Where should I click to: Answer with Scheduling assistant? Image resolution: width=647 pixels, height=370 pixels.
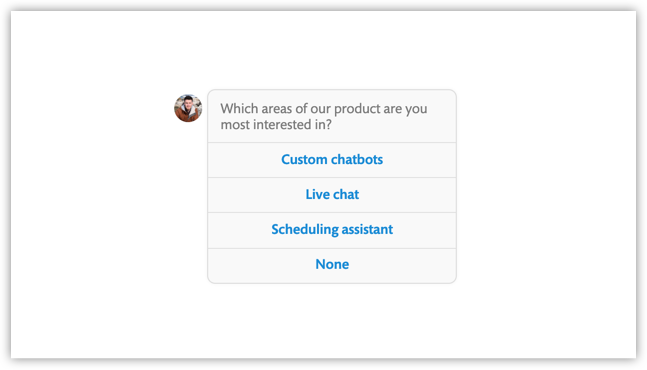332,230
